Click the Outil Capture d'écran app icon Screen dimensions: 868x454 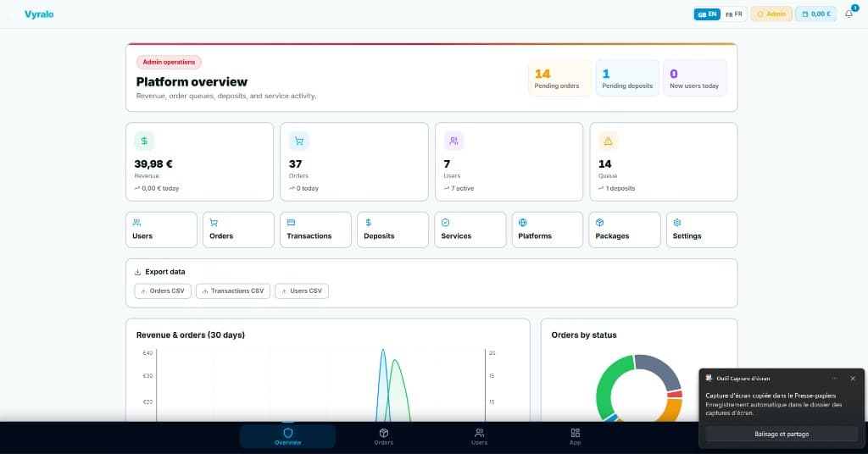click(709, 379)
